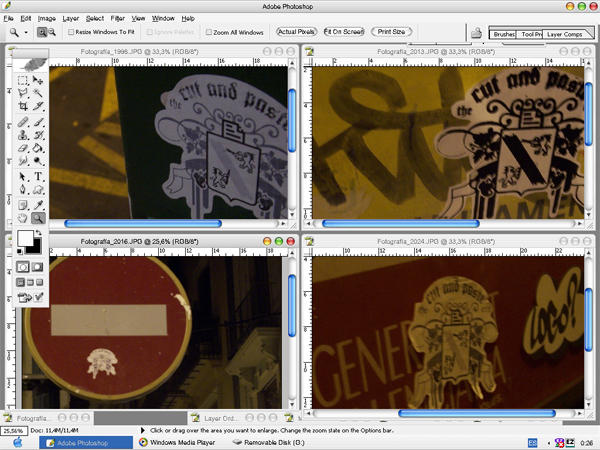This screenshot has height=450, width=600.
Task: Click scroll-right arrow in Fotografia_2024 window
Action: (580, 414)
